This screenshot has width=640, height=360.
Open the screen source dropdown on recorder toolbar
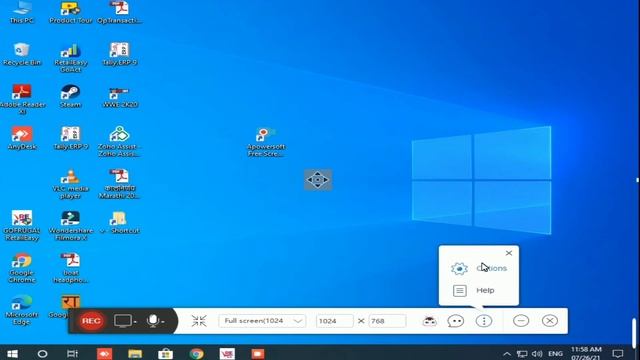(125, 321)
